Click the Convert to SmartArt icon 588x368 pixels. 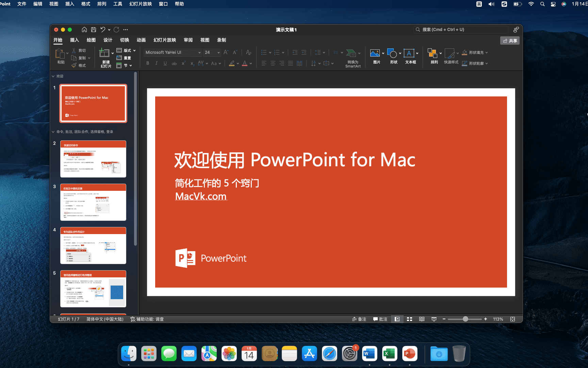[x=351, y=53]
